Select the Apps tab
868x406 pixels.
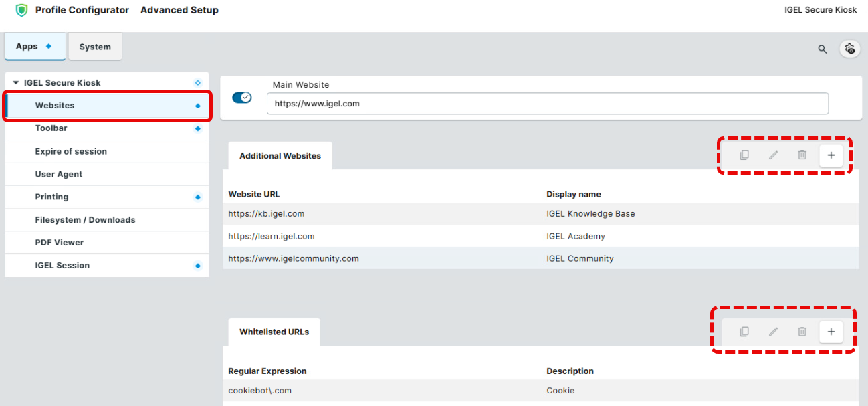click(x=34, y=47)
